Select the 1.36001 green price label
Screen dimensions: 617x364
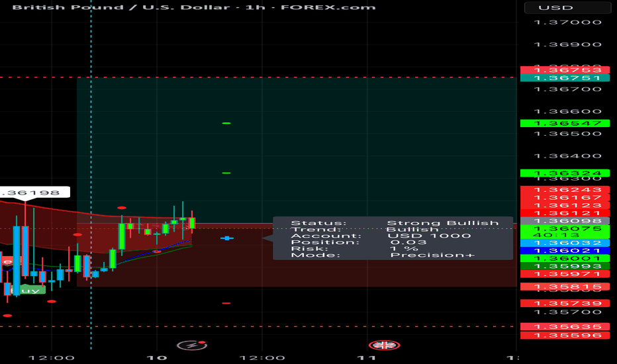[565, 259]
